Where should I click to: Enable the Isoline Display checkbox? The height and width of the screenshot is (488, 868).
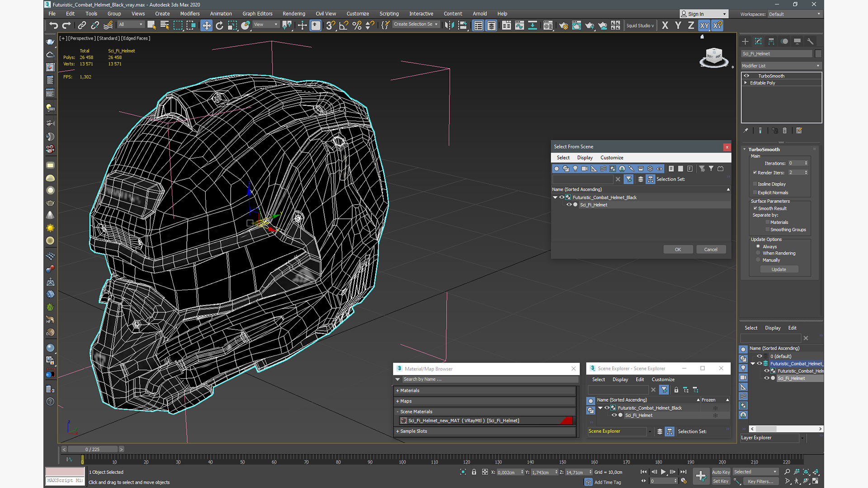point(755,184)
